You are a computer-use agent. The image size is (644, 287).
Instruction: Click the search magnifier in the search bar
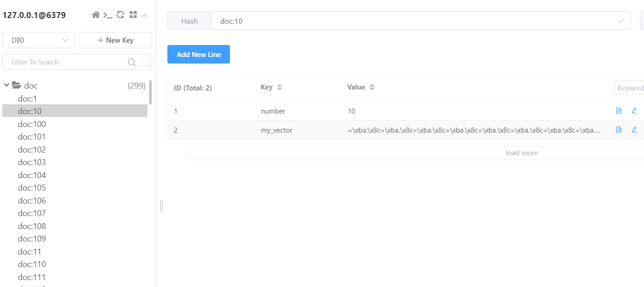point(132,62)
